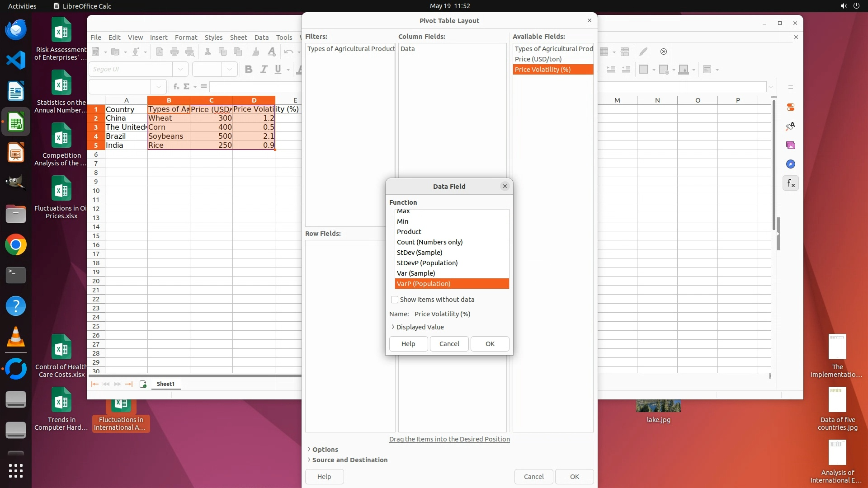This screenshot has height=488, width=868.
Task: Click the Function Wizard icon
Action: pyautogui.click(x=176, y=86)
